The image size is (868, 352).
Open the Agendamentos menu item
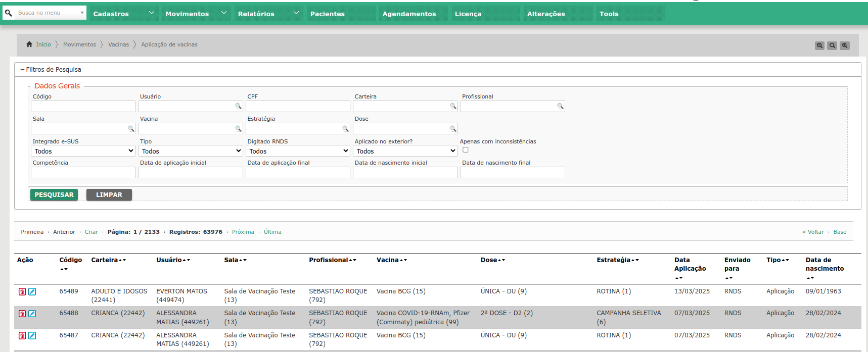click(x=413, y=14)
